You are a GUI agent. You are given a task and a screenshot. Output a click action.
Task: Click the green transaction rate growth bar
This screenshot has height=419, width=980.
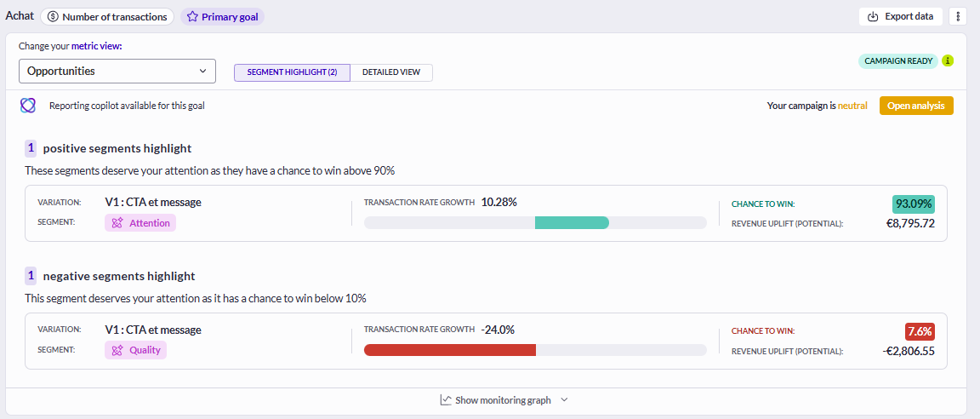pos(572,222)
